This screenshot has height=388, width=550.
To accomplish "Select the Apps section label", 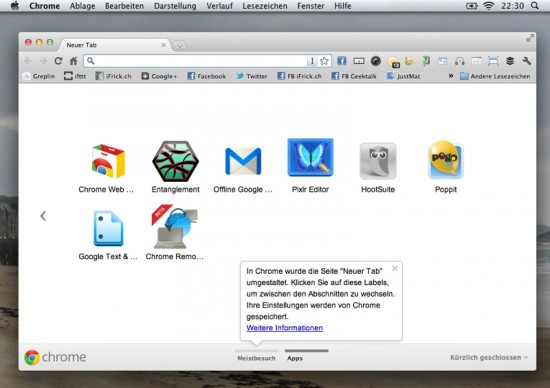I will 295,358.
